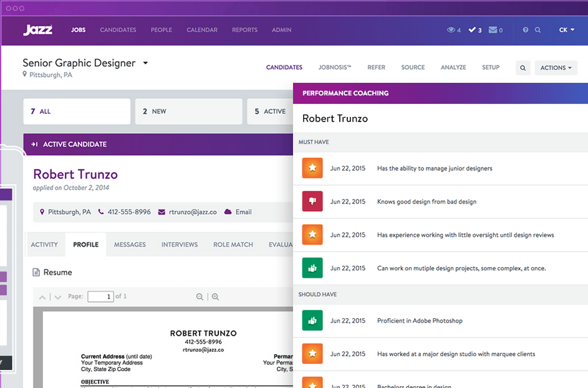
Task: Click the Performance Coaching panel header
Action: click(x=440, y=93)
